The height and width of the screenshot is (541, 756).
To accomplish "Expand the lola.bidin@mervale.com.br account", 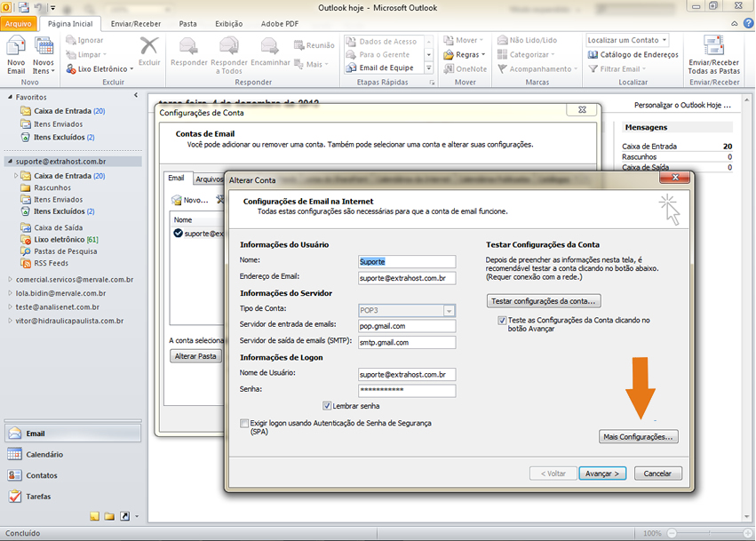I will [x=10, y=292].
